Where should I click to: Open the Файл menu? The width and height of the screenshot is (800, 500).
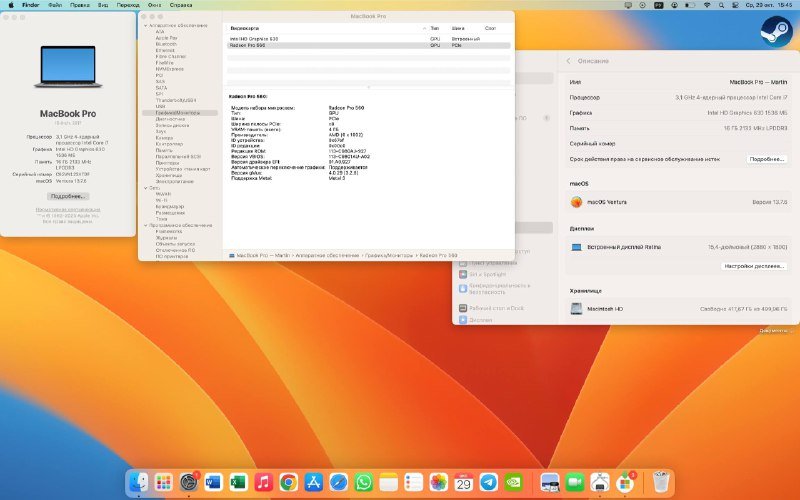(55, 5)
